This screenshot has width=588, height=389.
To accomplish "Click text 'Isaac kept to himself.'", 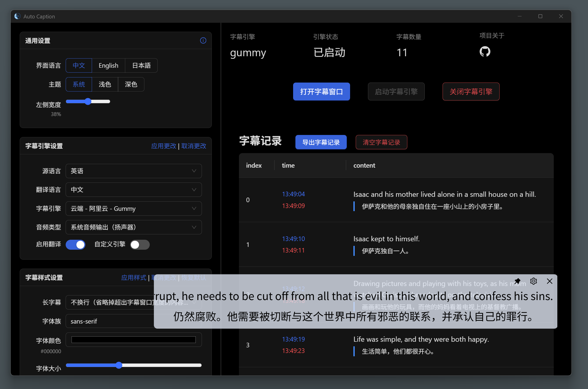I will [x=386, y=239].
